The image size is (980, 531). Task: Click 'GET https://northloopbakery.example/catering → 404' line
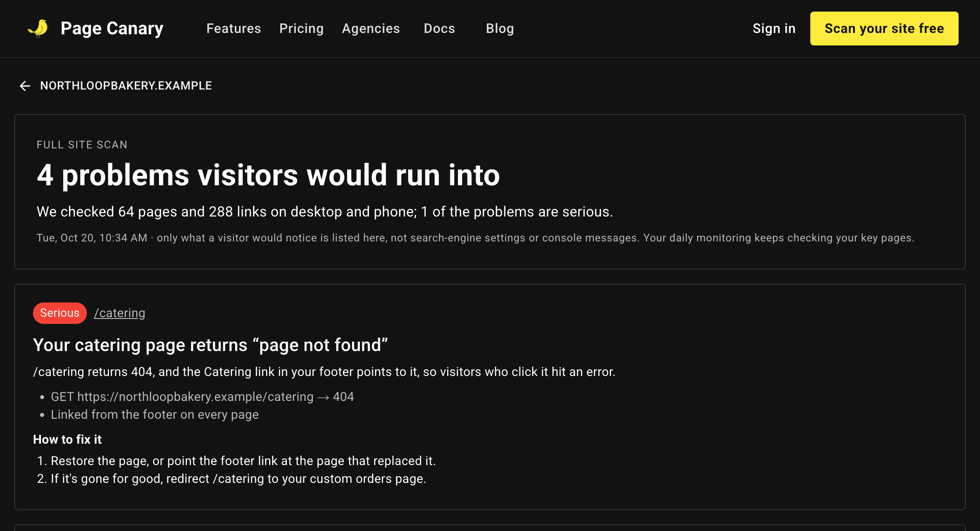click(x=202, y=397)
